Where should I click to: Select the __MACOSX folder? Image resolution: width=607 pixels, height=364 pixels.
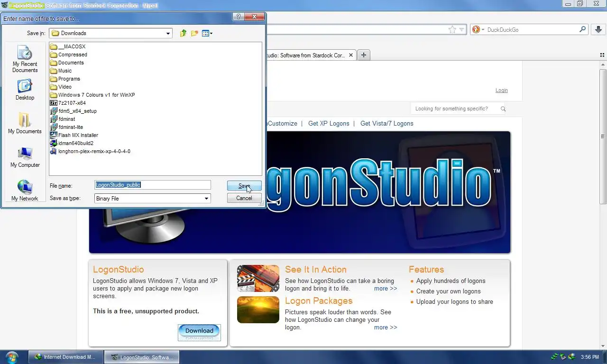tap(68, 46)
